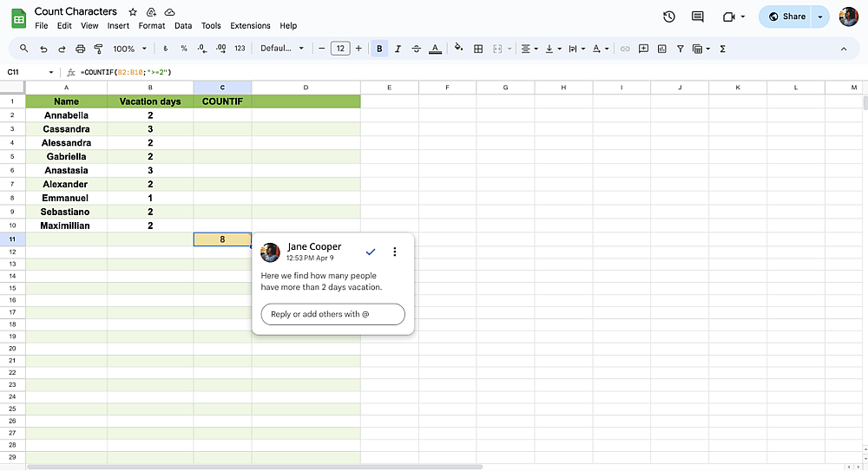The width and height of the screenshot is (868, 471).
Task: Undo the last action
Action: 43,49
